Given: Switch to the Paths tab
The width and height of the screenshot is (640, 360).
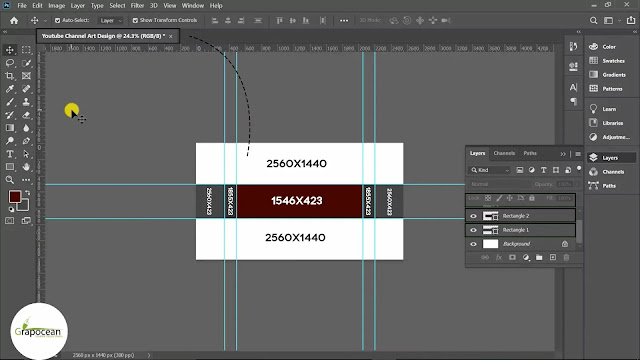Looking at the screenshot, I should tap(530, 153).
